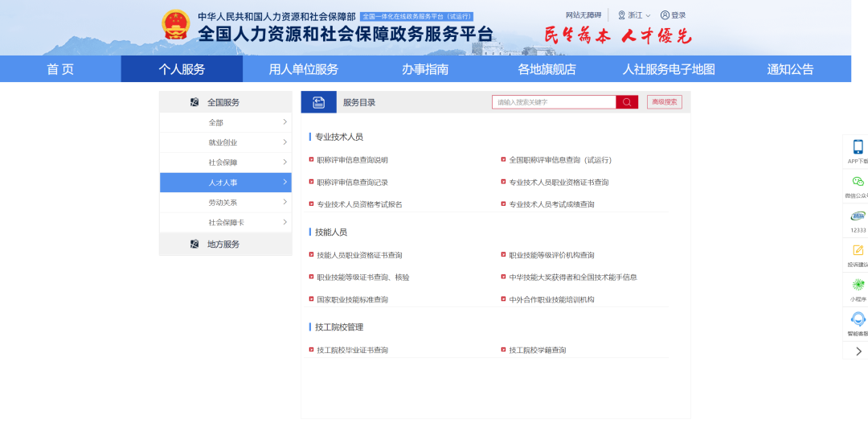Click 全国服务 section header

coord(226,102)
